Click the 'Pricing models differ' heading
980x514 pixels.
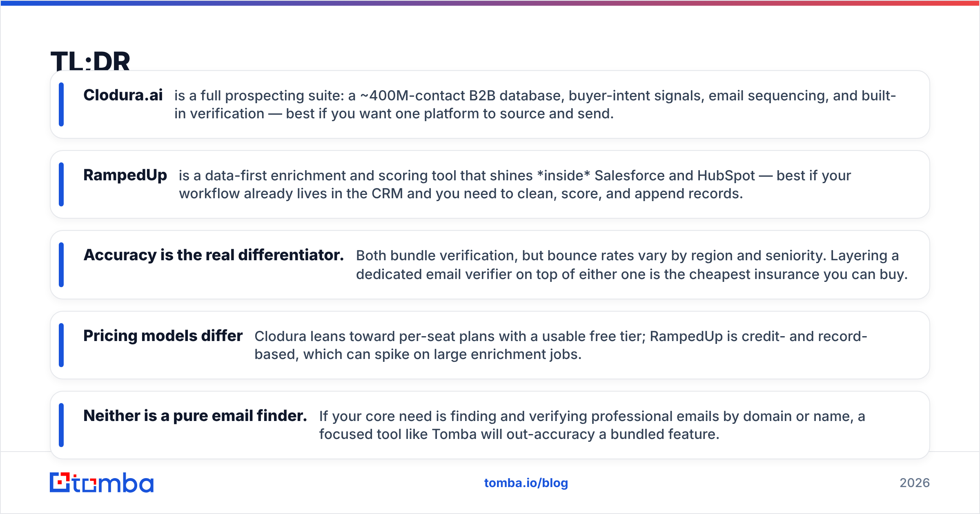(x=163, y=336)
